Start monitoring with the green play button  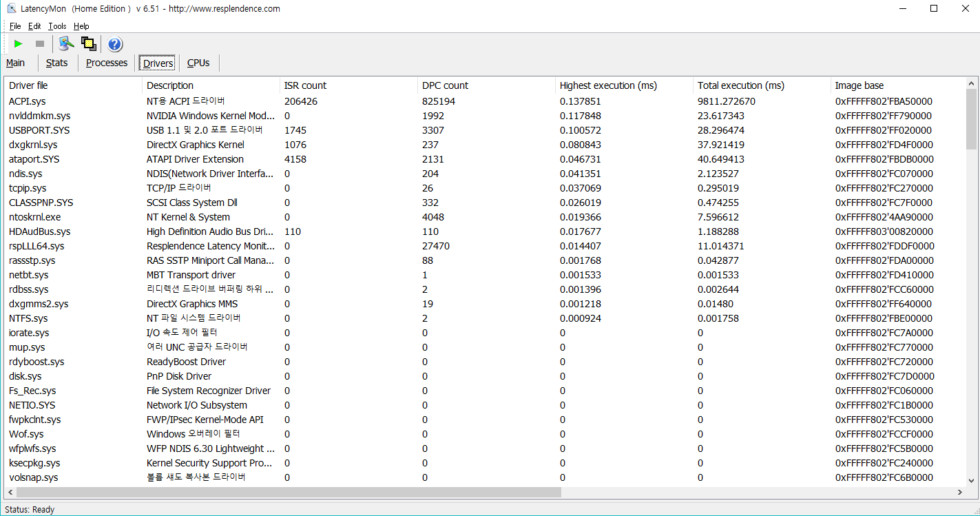click(x=19, y=44)
